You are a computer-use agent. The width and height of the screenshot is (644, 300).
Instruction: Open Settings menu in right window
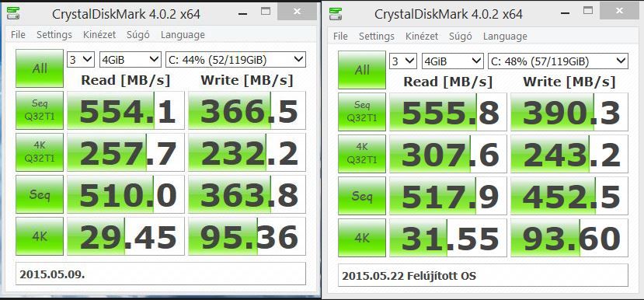(377, 37)
